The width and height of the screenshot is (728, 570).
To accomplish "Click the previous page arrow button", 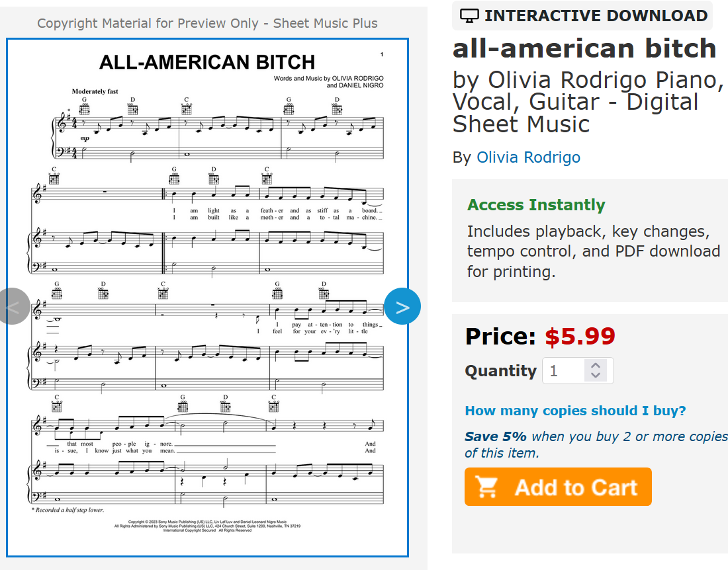I will 13,307.
